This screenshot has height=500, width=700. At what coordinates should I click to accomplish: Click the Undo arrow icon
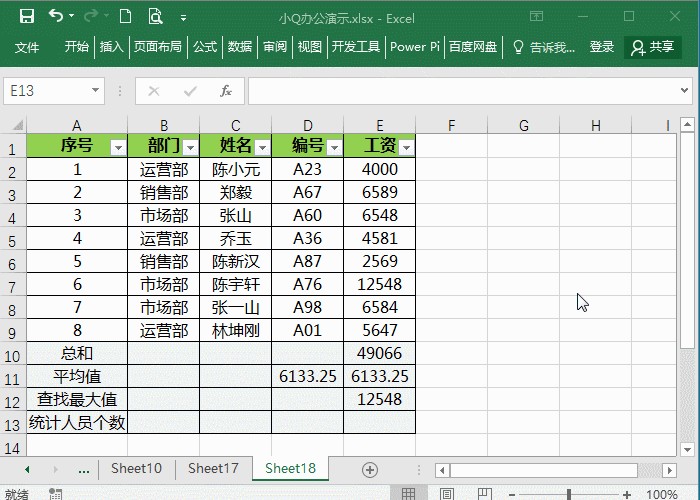56,17
